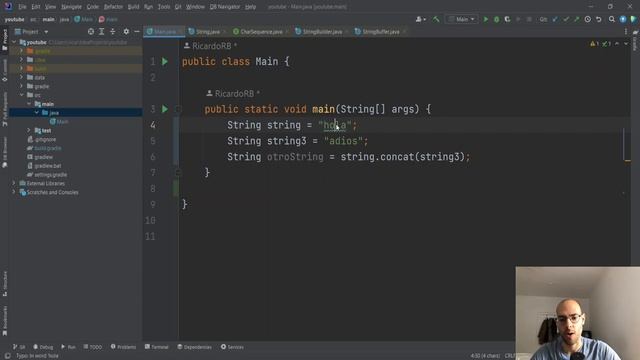Click the IDE update notification icon

[x=623, y=19]
